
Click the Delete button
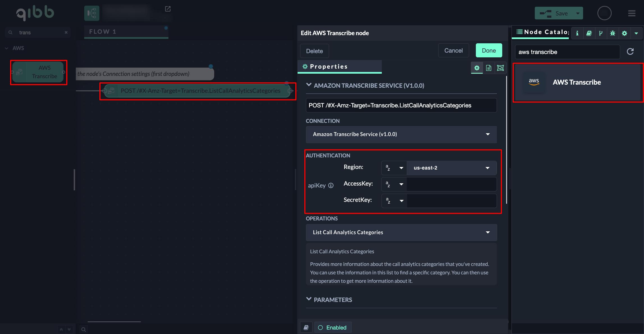coord(314,51)
